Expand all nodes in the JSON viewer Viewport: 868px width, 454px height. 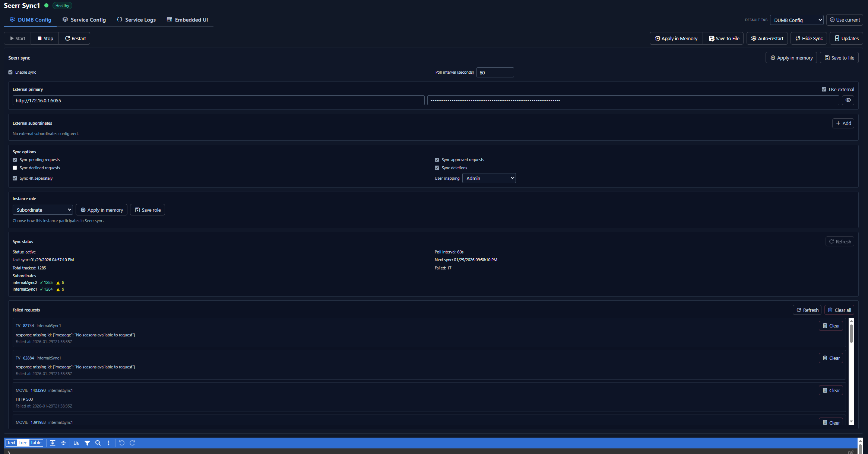pyautogui.click(x=53, y=443)
